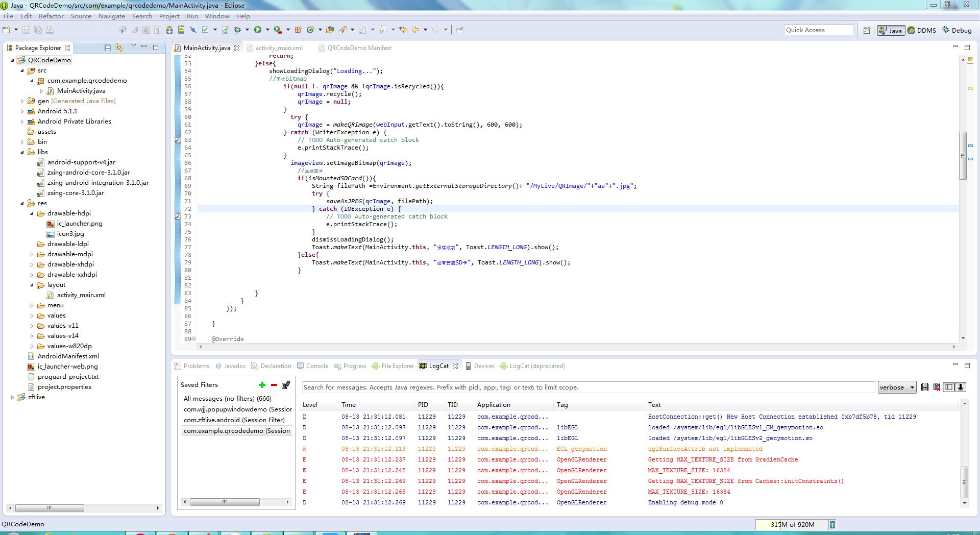
Task: Open the Android Virtual Device Manager icon
Action: click(x=181, y=30)
